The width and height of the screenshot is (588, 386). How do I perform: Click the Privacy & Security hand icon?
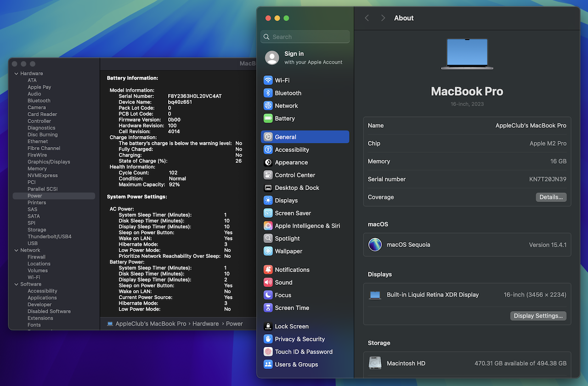pos(268,339)
